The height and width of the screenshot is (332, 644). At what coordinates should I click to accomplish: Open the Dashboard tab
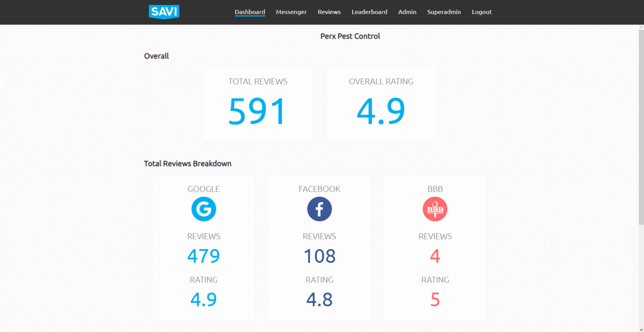click(250, 12)
